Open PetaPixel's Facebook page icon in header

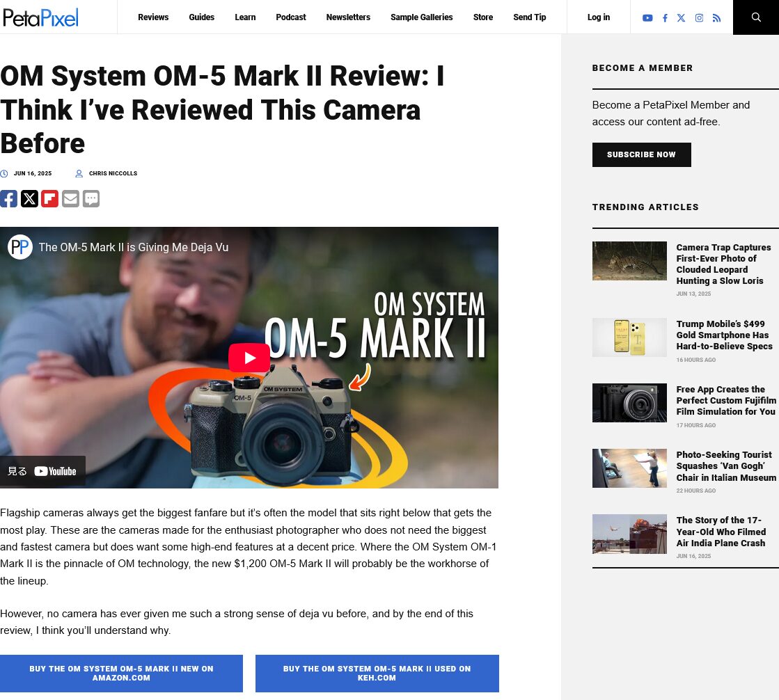[x=665, y=18]
